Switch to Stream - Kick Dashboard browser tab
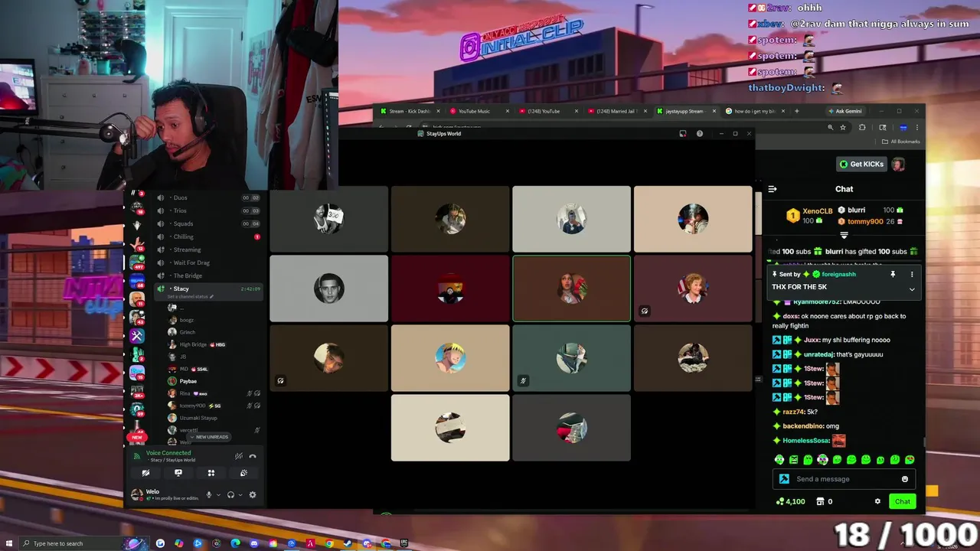 click(x=410, y=111)
